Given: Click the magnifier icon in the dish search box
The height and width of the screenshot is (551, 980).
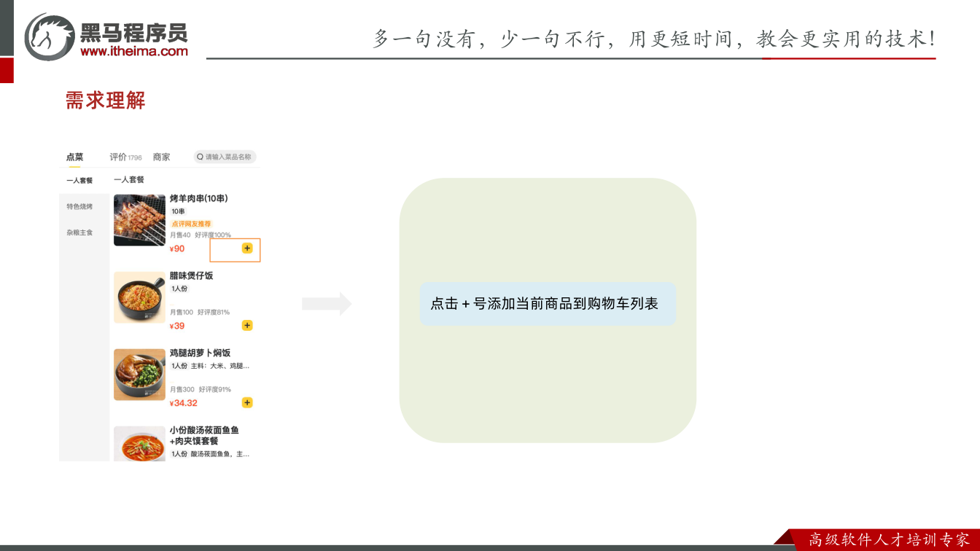Looking at the screenshot, I should [201, 157].
